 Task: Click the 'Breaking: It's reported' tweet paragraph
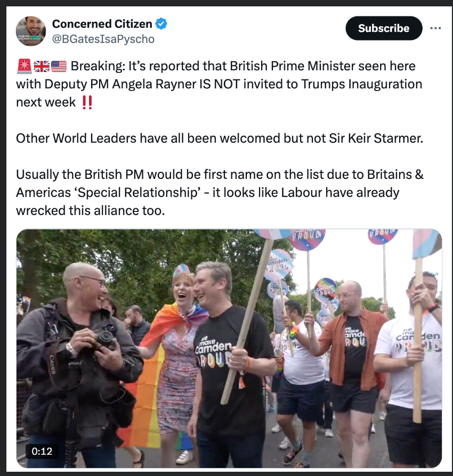(x=219, y=84)
